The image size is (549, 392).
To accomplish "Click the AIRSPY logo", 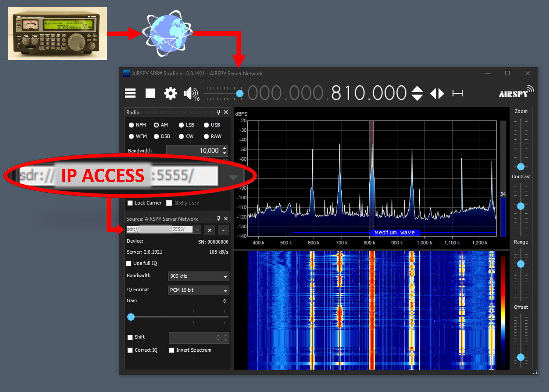I will pyautogui.click(x=516, y=92).
